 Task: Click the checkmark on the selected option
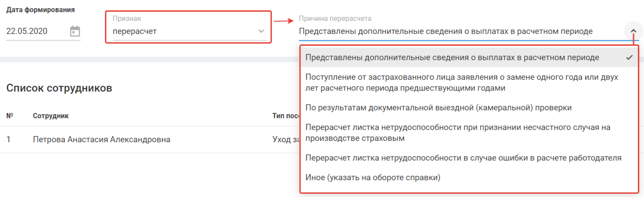[x=629, y=58]
